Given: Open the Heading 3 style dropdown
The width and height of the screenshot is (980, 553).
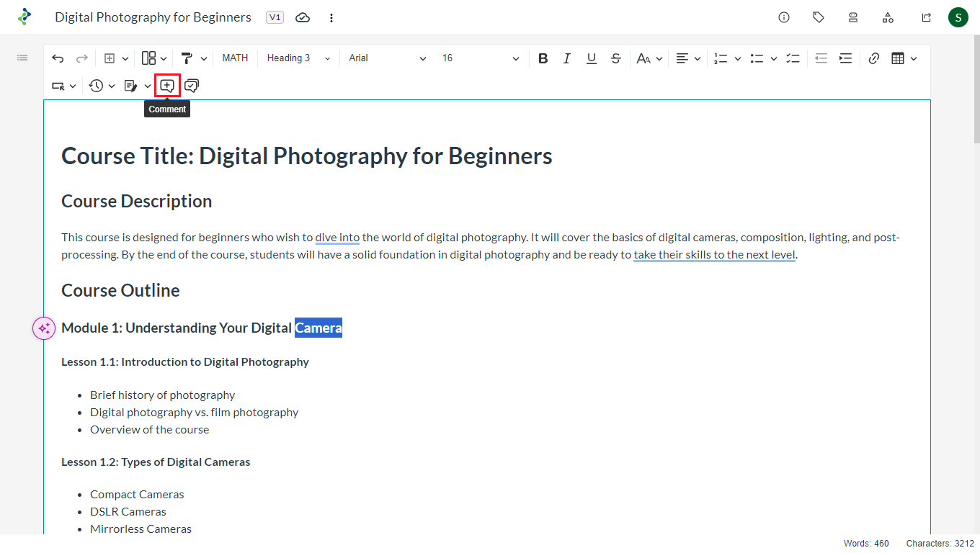Looking at the screenshot, I should pos(298,58).
